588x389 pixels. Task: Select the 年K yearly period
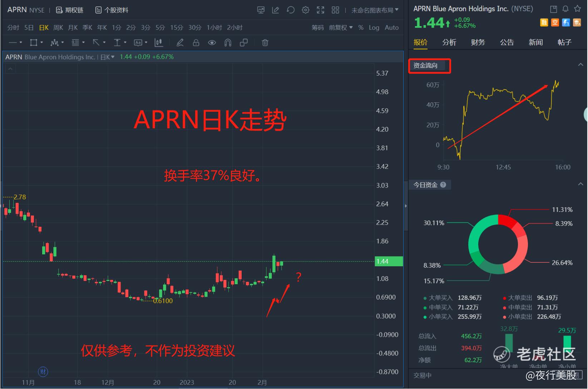pyautogui.click(x=102, y=28)
